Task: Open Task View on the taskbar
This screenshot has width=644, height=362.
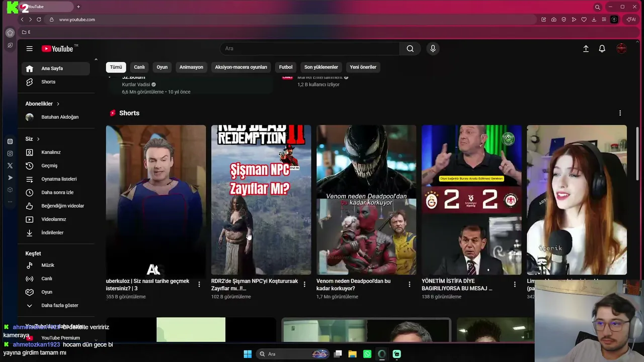Action: 338,354
